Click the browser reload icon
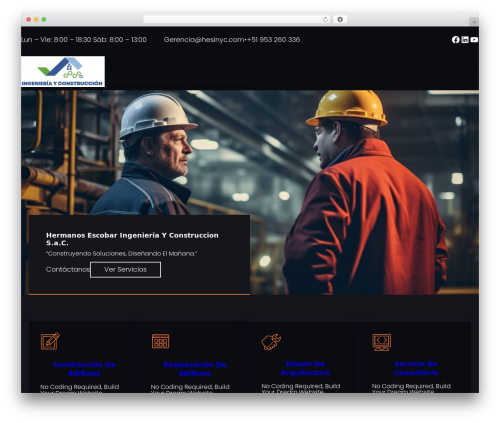 tap(325, 19)
